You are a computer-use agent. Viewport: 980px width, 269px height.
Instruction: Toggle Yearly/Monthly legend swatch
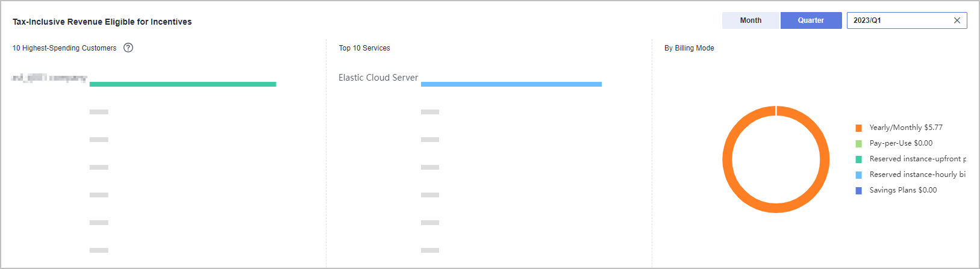point(859,128)
